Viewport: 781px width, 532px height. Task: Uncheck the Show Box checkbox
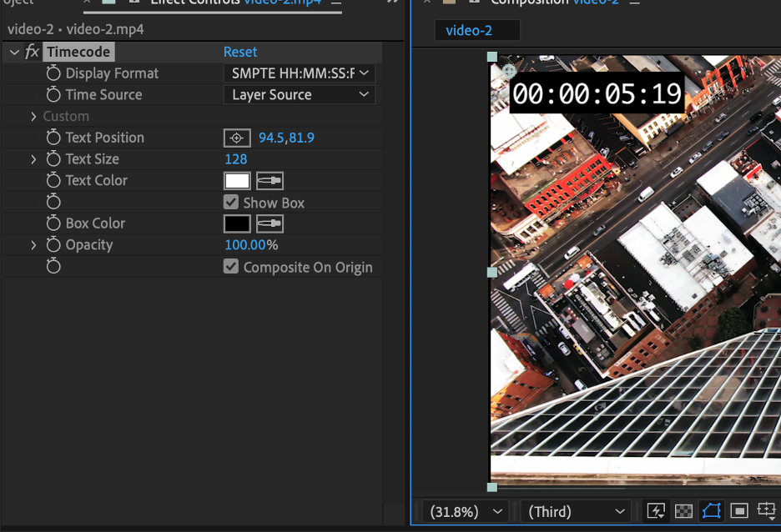[231, 202]
